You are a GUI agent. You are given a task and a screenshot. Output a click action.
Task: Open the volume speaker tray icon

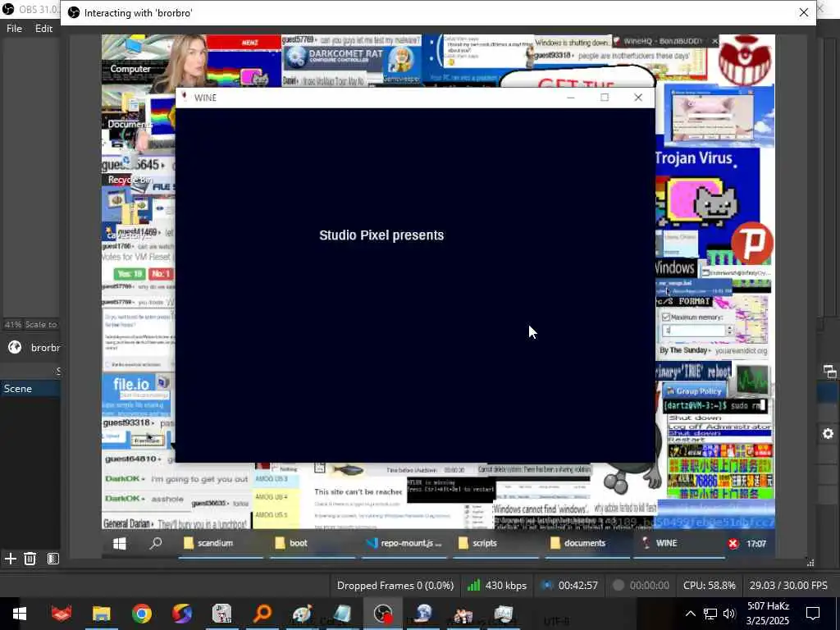[x=729, y=614]
